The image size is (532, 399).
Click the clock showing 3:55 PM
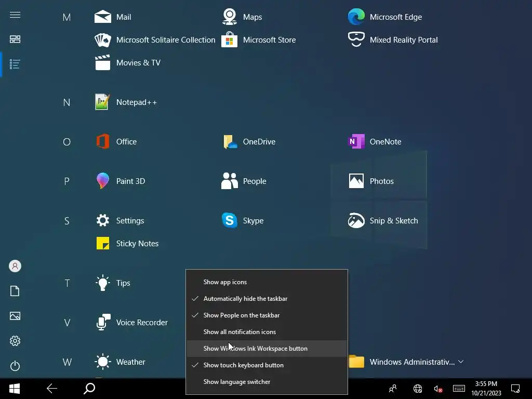coord(486,389)
